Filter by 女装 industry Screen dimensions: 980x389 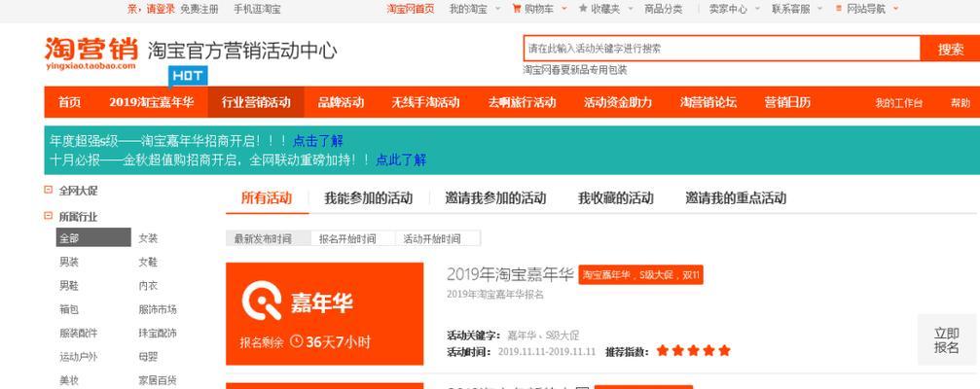click(x=148, y=238)
